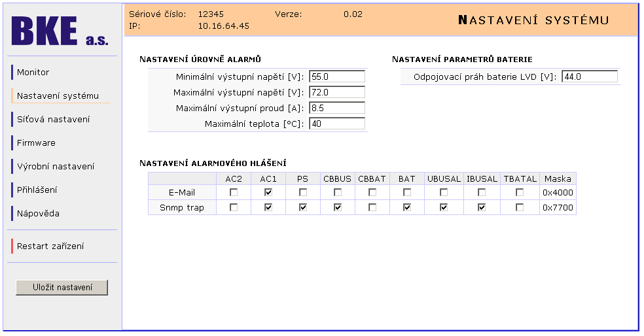Screen dimensions: 644x336
Task: Enable Snmp trap for TBATAL
Action: coord(520,207)
